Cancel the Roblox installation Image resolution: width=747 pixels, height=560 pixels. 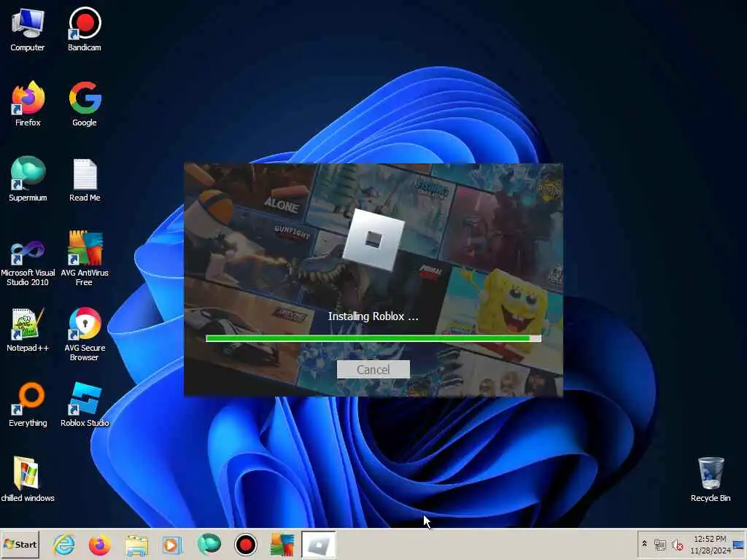pyautogui.click(x=373, y=370)
